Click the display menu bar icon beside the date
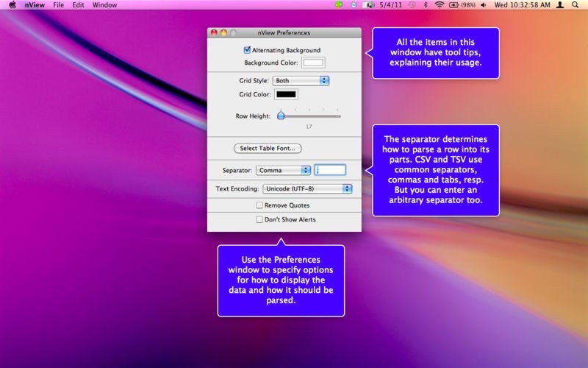 tap(368, 5)
